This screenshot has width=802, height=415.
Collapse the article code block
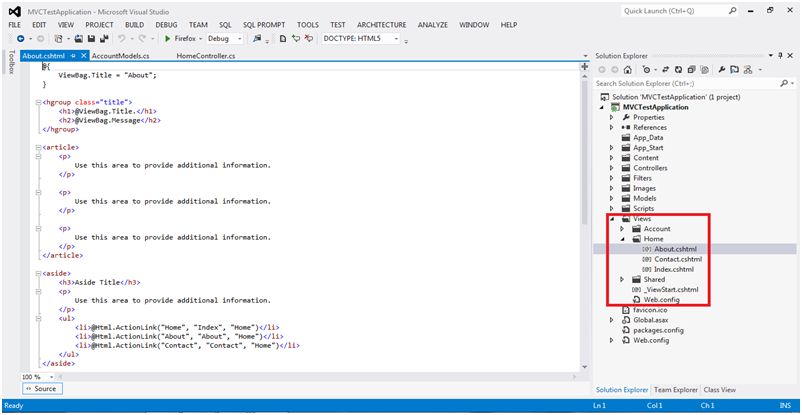click(x=38, y=147)
